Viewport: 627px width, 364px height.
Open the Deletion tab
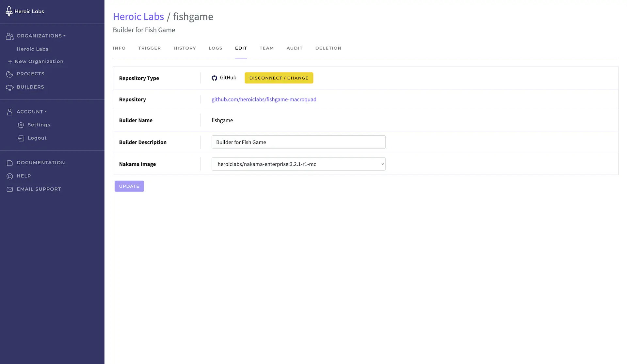(328, 48)
